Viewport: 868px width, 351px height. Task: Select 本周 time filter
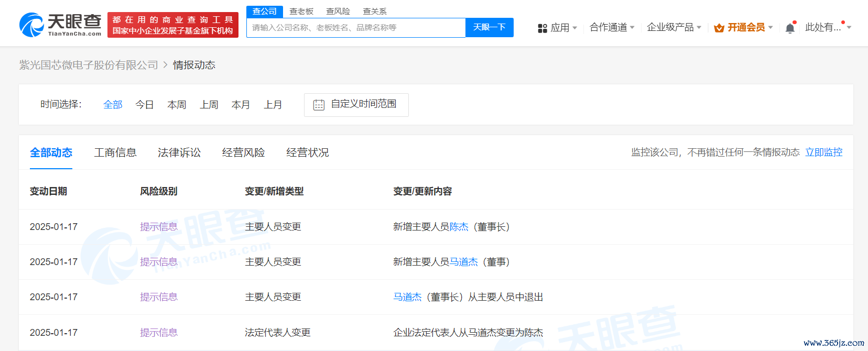(177, 105)
